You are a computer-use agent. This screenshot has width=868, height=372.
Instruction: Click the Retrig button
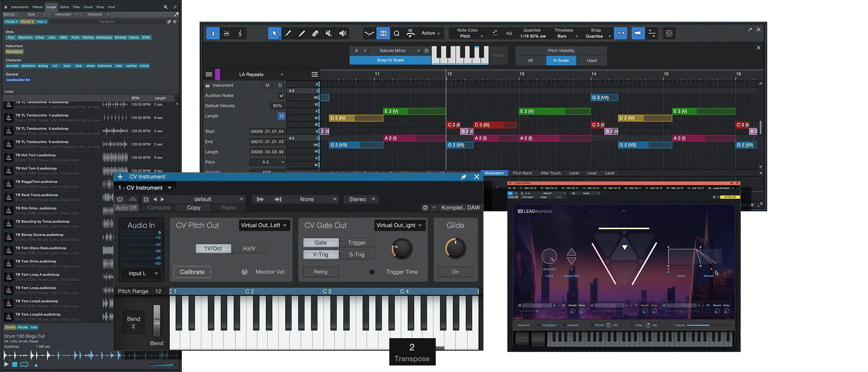click(320, 272)
